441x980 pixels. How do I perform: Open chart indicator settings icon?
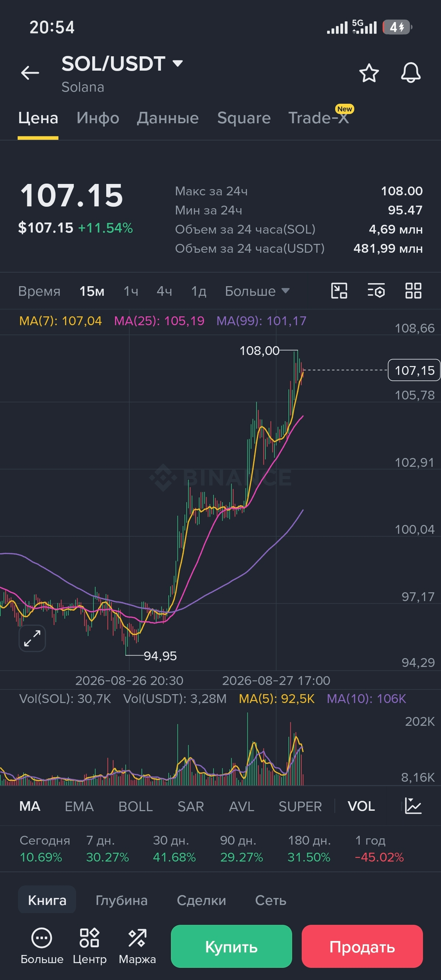376,291
